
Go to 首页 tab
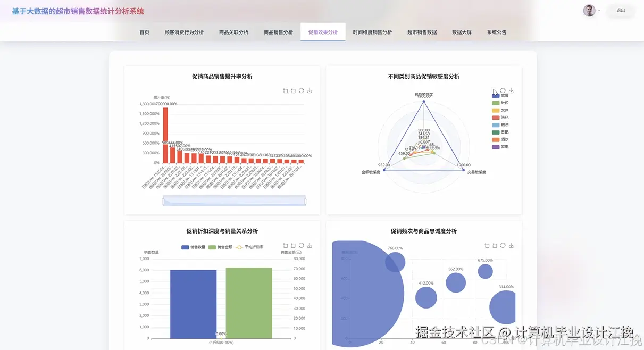145,32
